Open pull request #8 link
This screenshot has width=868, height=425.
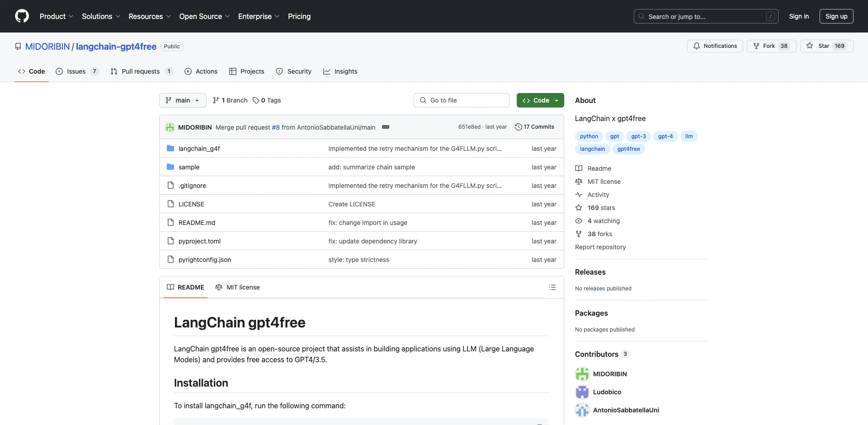pyautogui.click(x=276, y=127)
